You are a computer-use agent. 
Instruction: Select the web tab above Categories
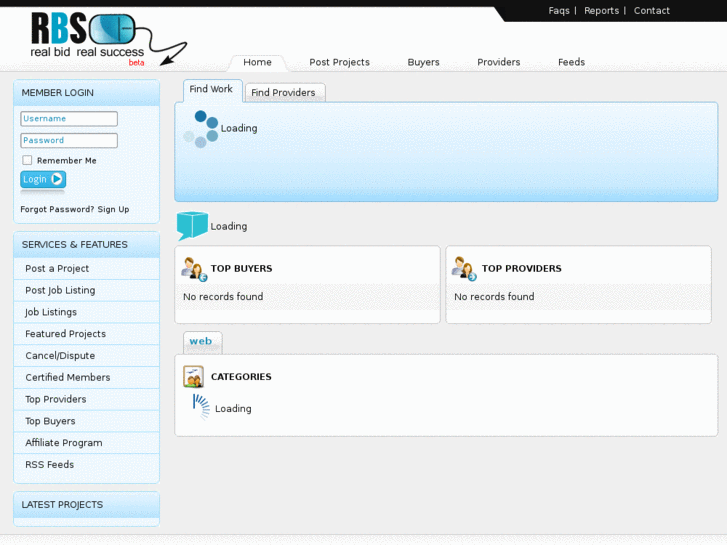click(202, 342)
